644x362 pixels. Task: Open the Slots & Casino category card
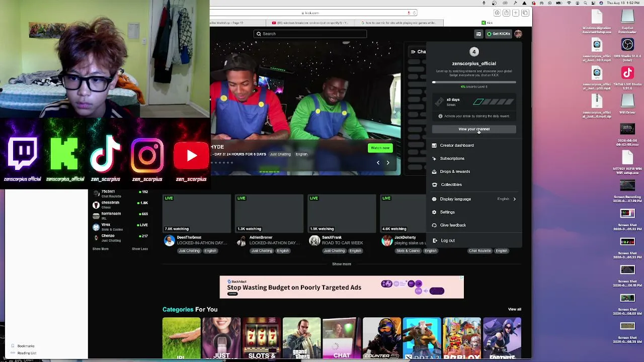point(262,339)
